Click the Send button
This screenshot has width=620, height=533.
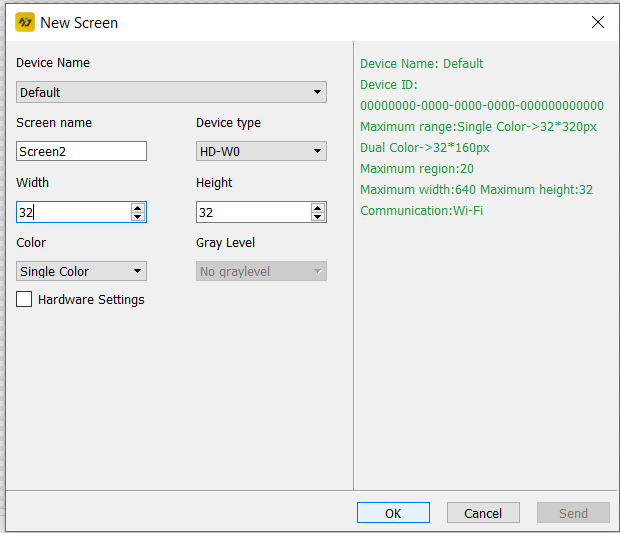click(x=573, y=513)
